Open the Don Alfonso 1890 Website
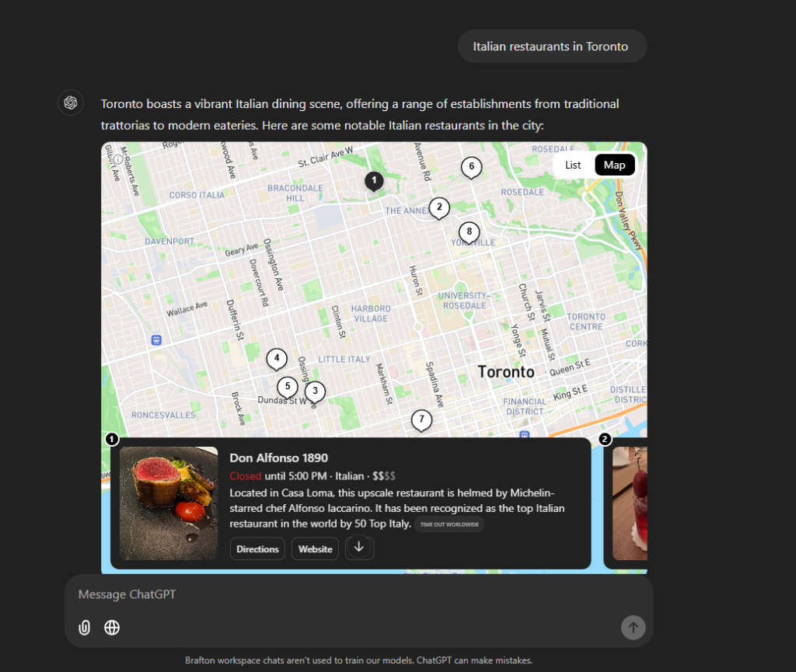Viewport: 796px width, 672px height. (x=316, y=548)
